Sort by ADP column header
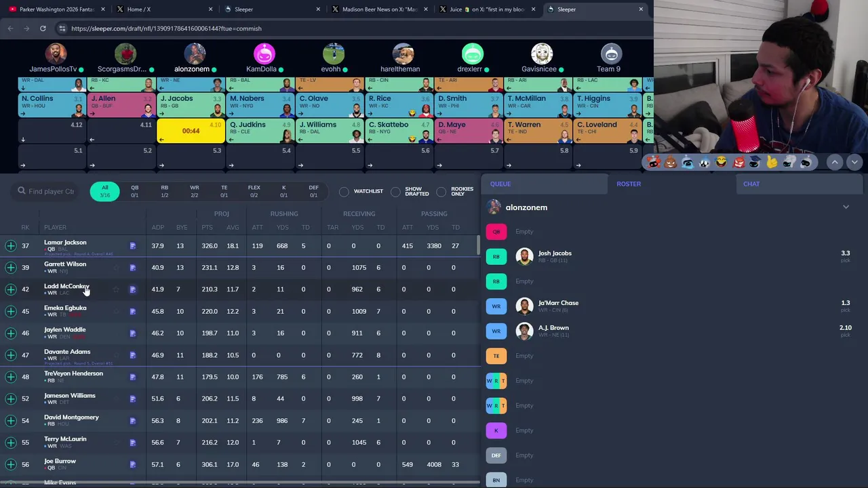Screen dimensions: 868x488 pos(157,227)
